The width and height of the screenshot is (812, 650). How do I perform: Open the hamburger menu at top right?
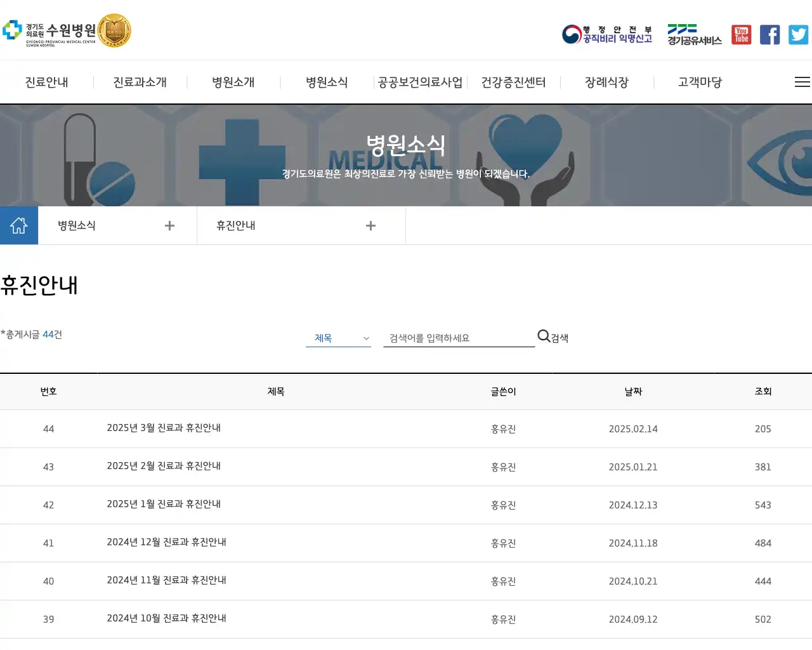802,82
